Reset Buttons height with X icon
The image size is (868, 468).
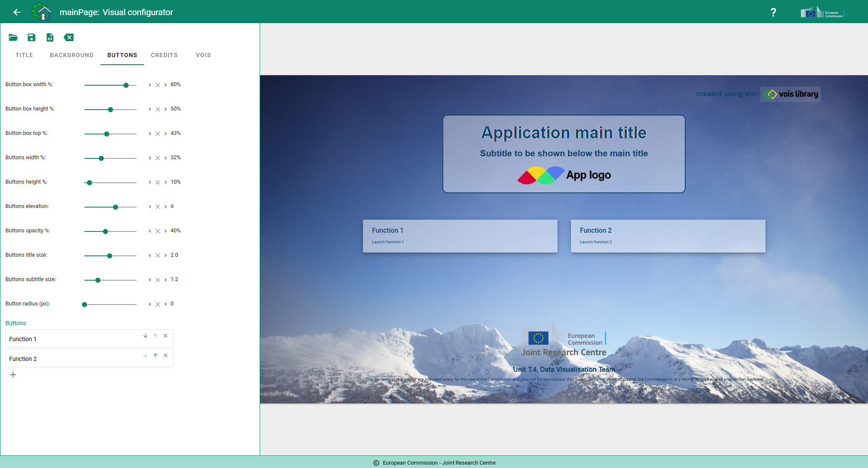(158, 182)
